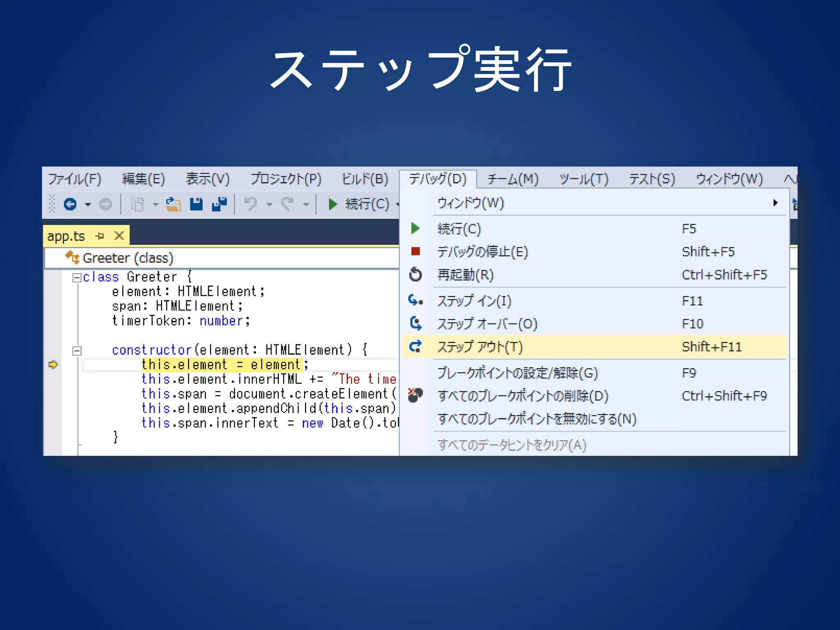840x630 pixels.
Task: Click the green play icon beside 続行(C) menu item
Action: [x=415, y=228]
